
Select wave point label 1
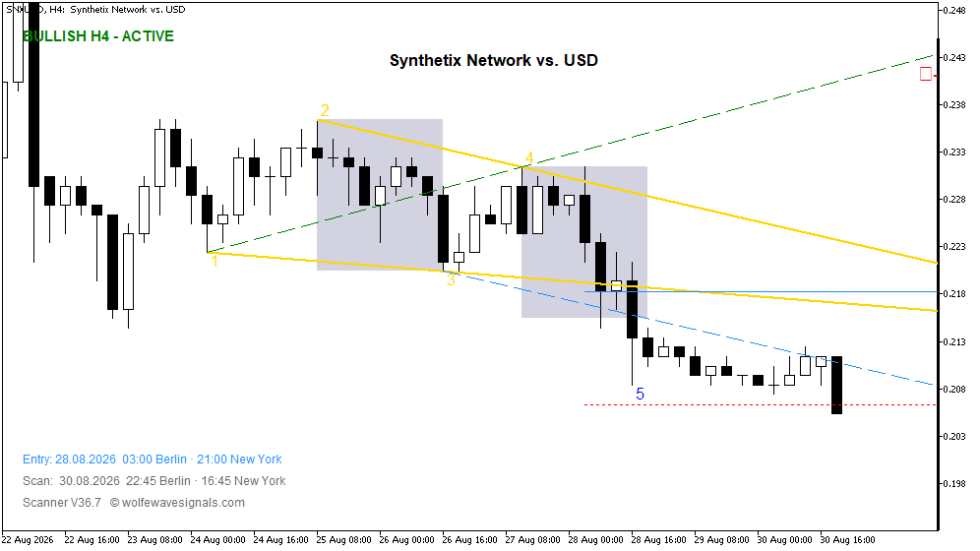pos(215,261)
